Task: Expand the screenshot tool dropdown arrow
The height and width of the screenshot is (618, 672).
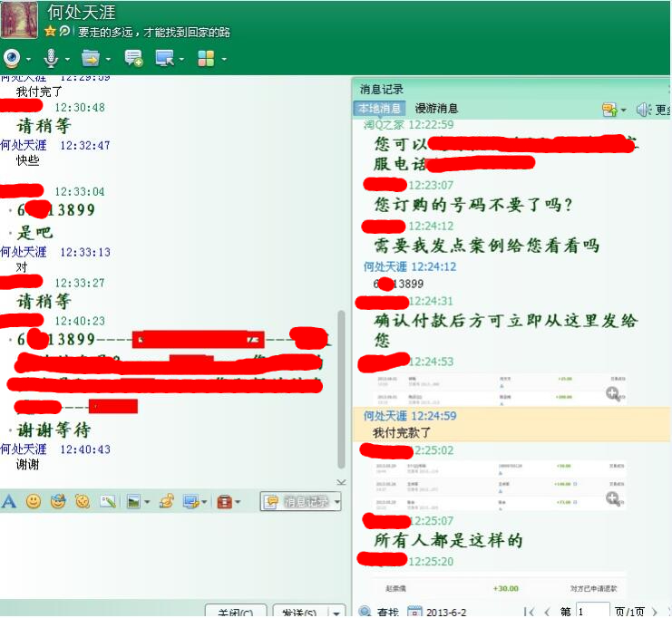Action: [x=205, y=501]
